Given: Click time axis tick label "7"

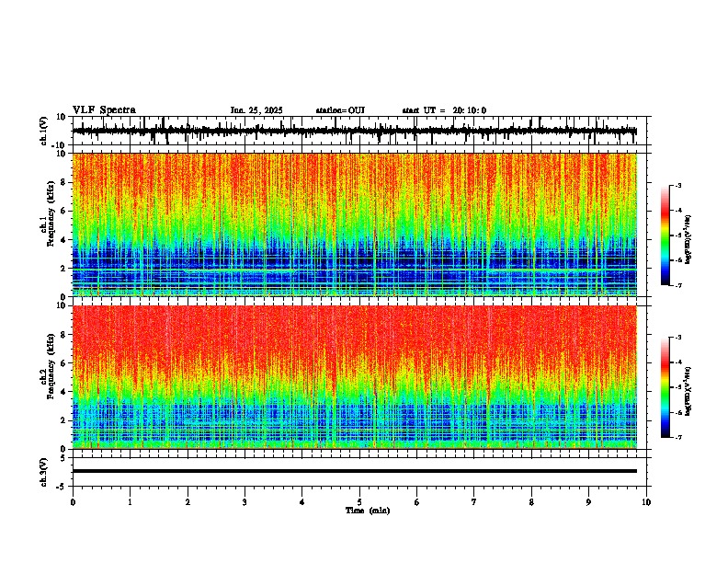Looking at the screenshot, I should pyautogui.click(x=474, y=502).
